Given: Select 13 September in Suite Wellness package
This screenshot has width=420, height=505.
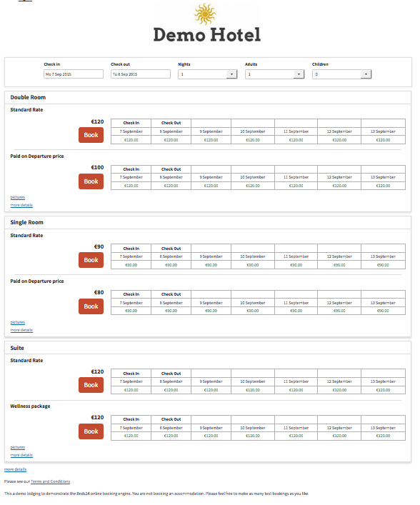Looking at the screenshot, I should [x=383, y=428].
